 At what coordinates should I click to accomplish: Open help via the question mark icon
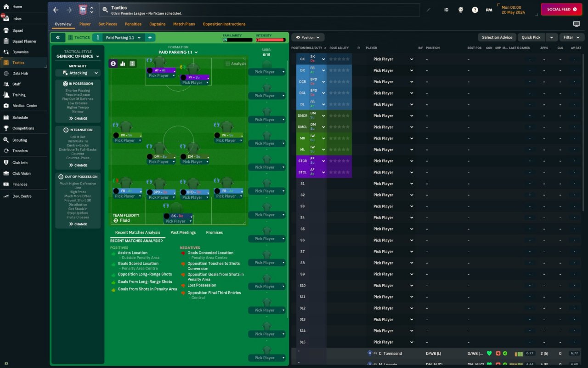475,10
